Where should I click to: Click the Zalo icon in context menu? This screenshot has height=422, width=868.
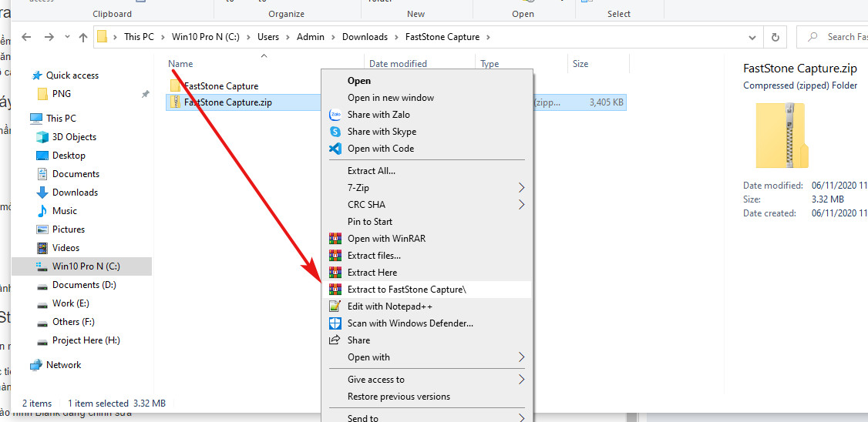click(335, 115)
